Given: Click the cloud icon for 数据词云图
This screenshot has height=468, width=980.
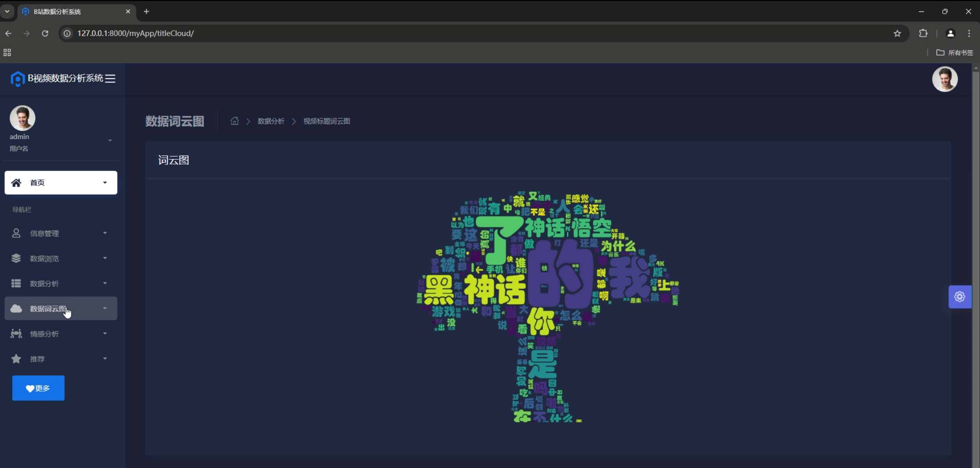Looking at the screenshot, I should tap(16, 309).
